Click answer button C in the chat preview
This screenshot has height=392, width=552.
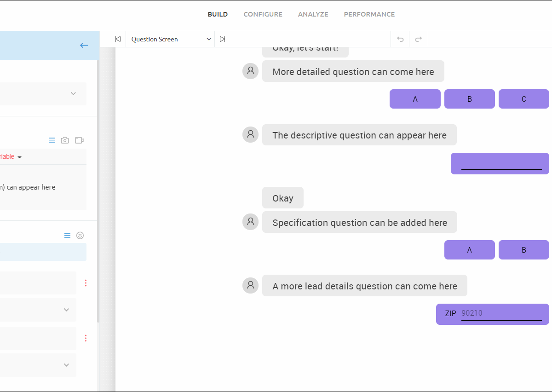pyautogui.click(x=523, y=99)
